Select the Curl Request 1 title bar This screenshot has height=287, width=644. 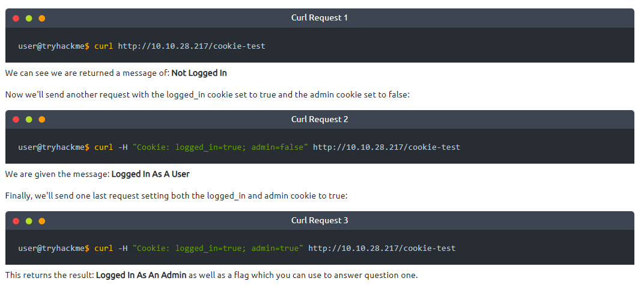coord(320,18)
